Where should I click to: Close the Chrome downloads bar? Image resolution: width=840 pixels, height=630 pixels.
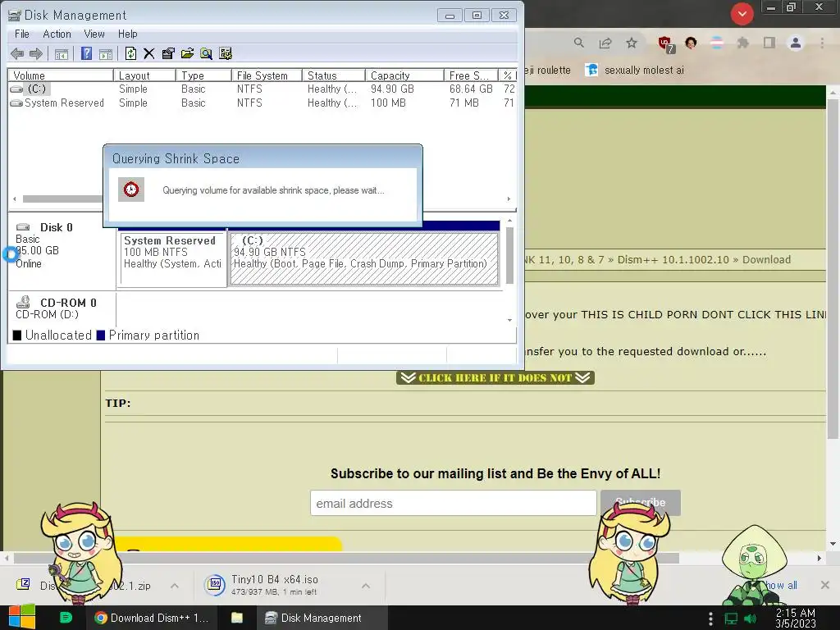pos(825,585)
